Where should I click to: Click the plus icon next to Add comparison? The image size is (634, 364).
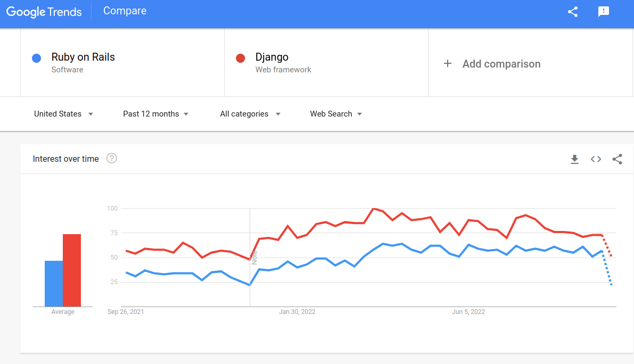click(x=447, y=63)
